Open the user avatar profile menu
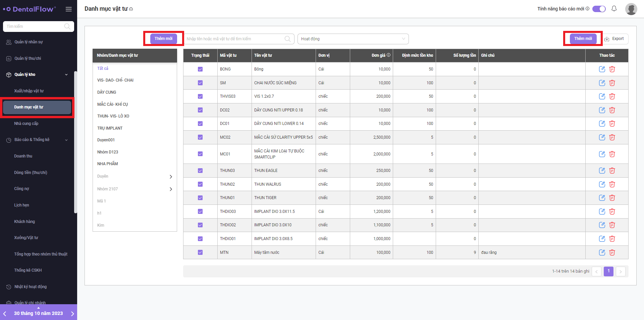Screen dimensions: 644x320 (631, 9)
